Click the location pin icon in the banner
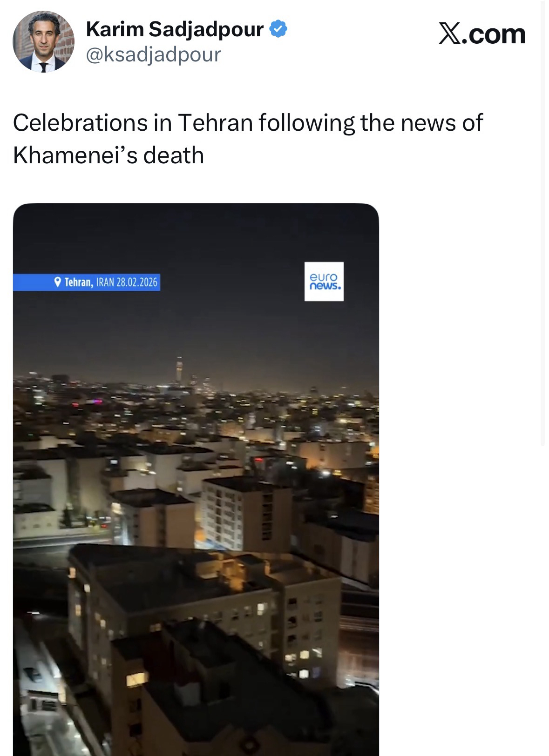Screen dimensions: 549x756 click(57, 282)
